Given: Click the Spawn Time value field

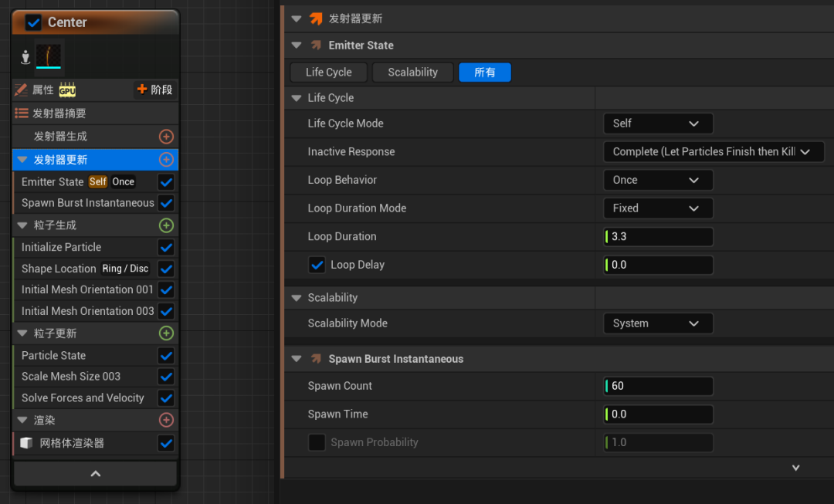Looking at the screenshot, I should pyautogui.click(x=658, y=414).
